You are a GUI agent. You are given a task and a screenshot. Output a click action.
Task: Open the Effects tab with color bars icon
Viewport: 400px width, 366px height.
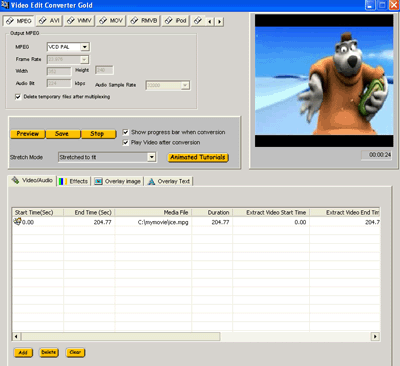pyautogui.click(x=74, y=181)
